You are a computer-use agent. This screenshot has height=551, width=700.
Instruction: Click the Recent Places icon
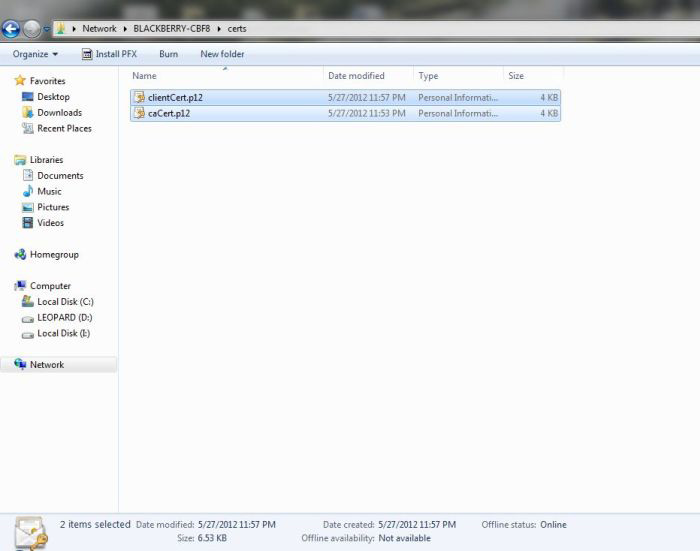coord(28,128)
